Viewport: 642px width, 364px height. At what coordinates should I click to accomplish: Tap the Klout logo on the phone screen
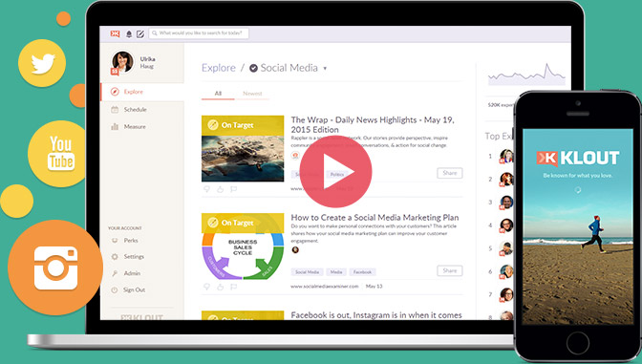click(x=578, y=158)
